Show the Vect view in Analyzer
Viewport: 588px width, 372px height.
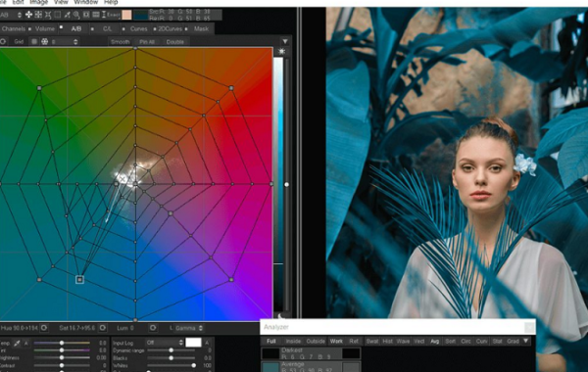[418, 342]
